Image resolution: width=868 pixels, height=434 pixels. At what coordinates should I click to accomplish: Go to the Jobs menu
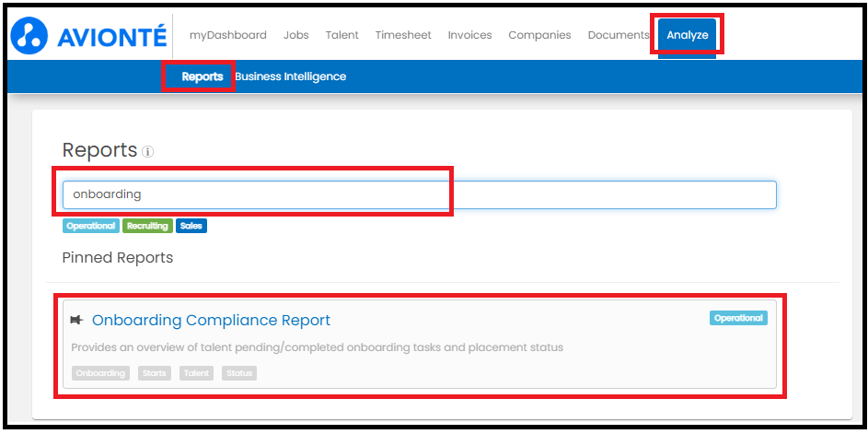296,35
